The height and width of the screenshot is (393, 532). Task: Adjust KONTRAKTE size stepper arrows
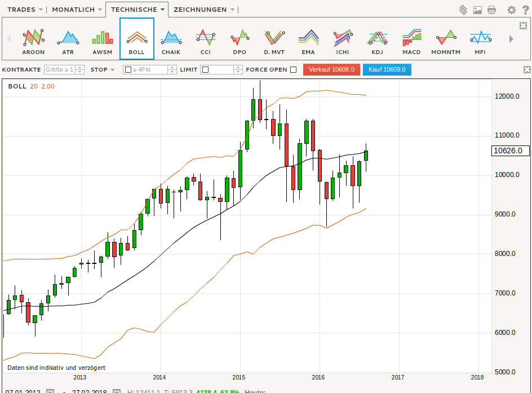(80, 69)
